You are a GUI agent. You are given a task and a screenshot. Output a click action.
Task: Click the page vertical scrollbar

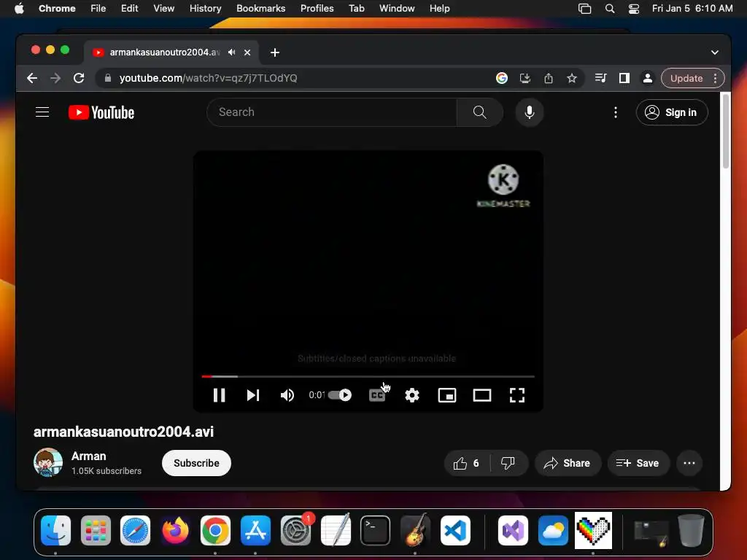tap(726, 131)
